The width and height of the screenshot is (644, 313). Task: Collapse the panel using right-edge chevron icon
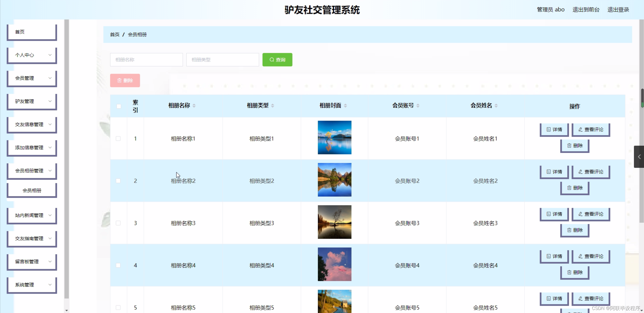(640, 157)
